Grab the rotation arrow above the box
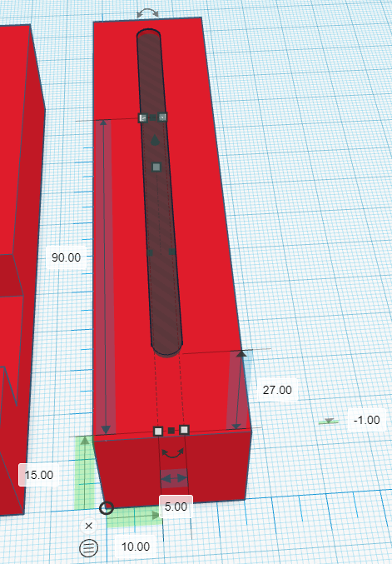 (147, 13)
